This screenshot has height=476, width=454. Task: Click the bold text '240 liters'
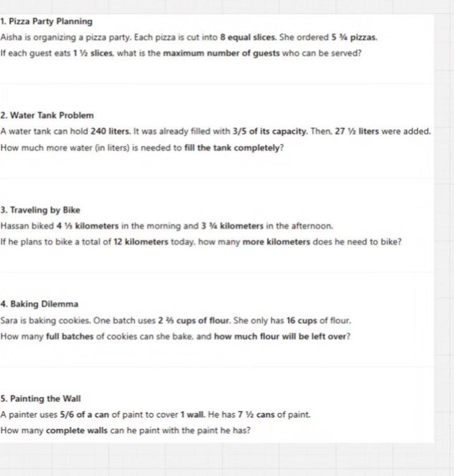tap(111, 132)
